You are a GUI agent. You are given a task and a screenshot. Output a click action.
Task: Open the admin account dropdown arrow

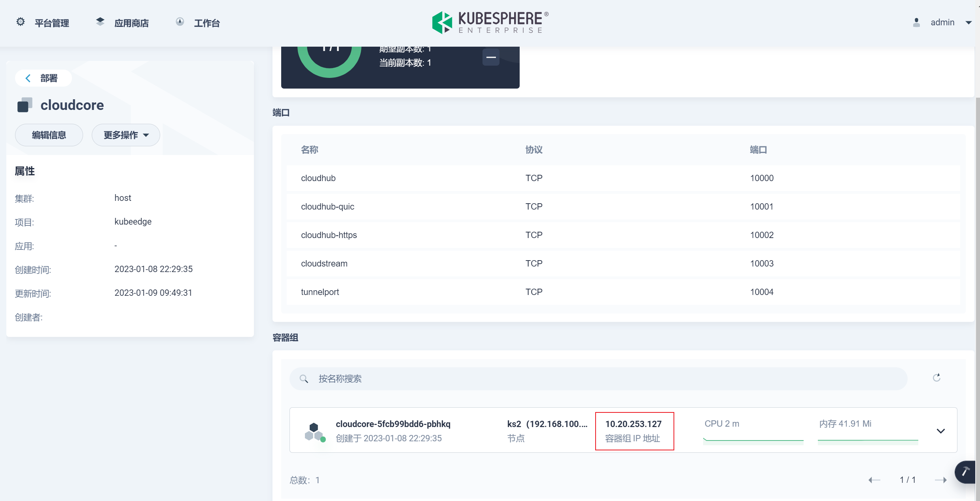969,23
